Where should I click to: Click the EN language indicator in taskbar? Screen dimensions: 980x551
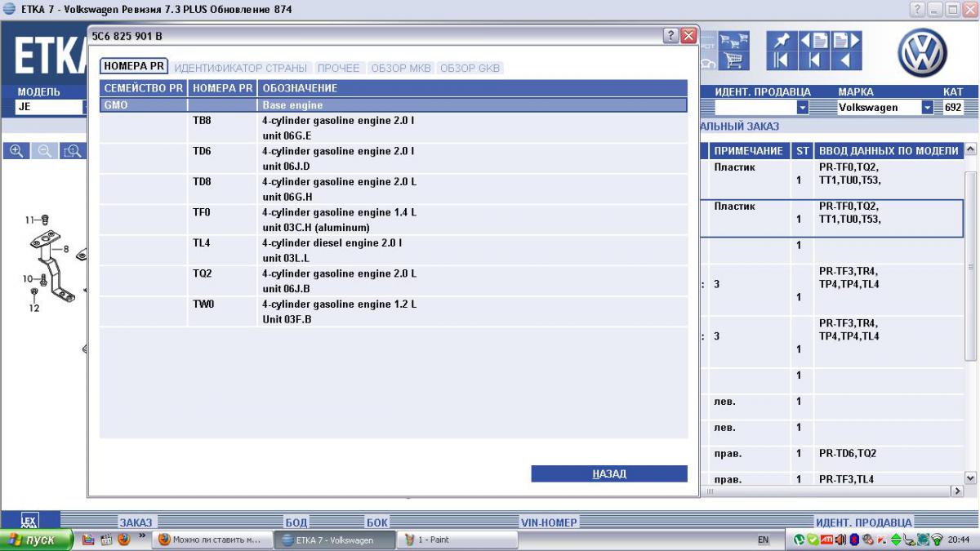[x=764, y=540]
